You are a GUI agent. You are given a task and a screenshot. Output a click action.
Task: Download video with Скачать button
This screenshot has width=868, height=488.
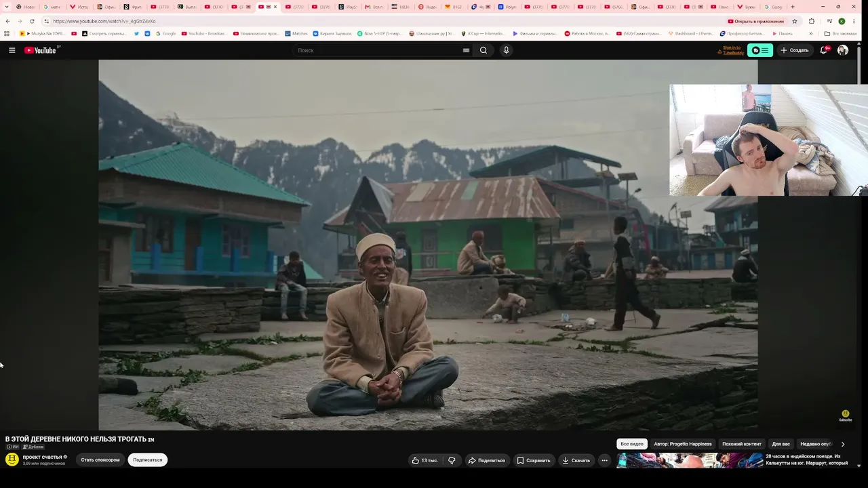576,460
